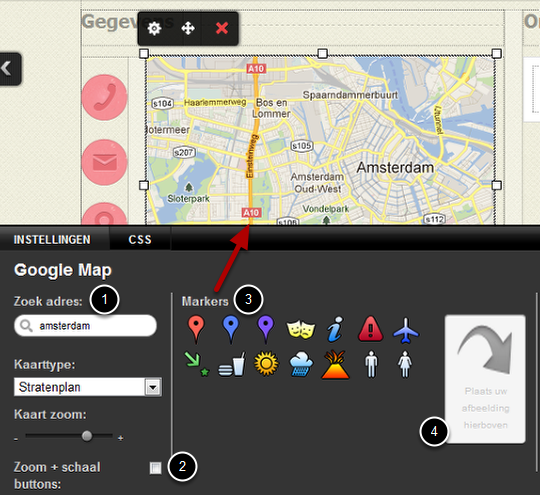Click the pink phone circle icon
Image resolution: width=540 pixels, height=495 pixels.
104,97
